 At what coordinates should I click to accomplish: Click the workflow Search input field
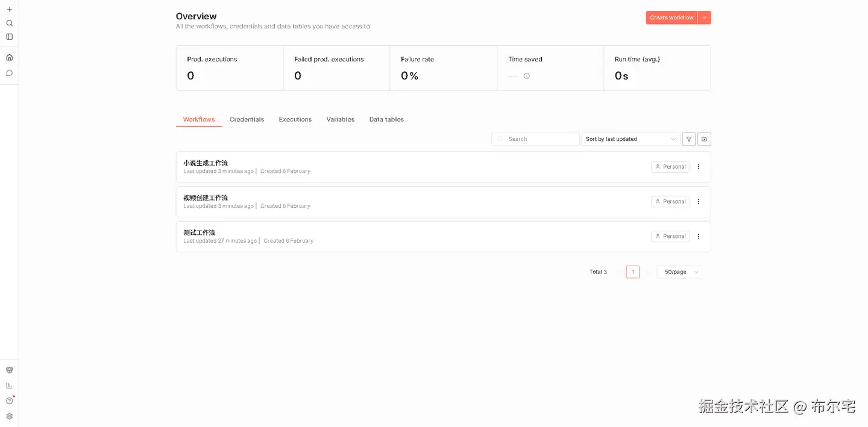click(x=536, y=139)
